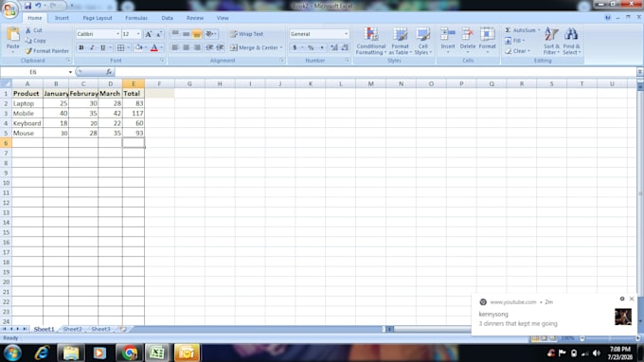The image size is (644, 362).
Task: Toggle italic formatting
Action: 92,47
